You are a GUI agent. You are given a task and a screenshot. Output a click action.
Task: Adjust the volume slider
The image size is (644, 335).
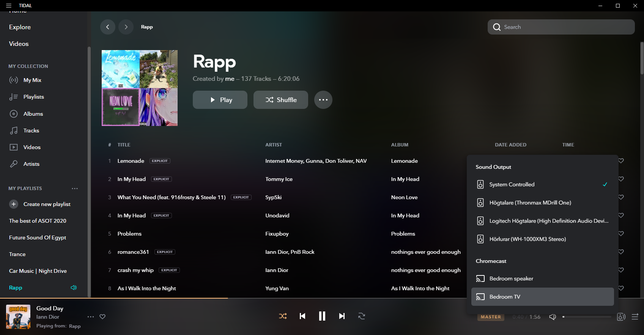[x=587, y=317]
